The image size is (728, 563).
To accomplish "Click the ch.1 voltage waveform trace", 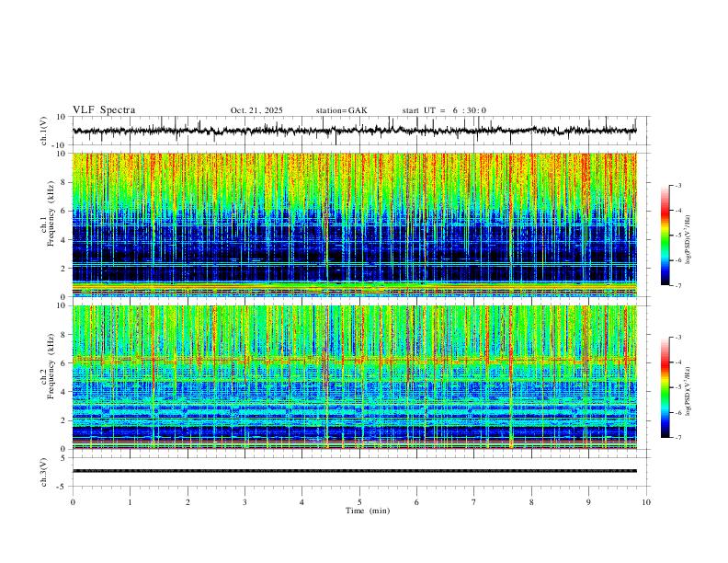I will (x=354, y=131).
